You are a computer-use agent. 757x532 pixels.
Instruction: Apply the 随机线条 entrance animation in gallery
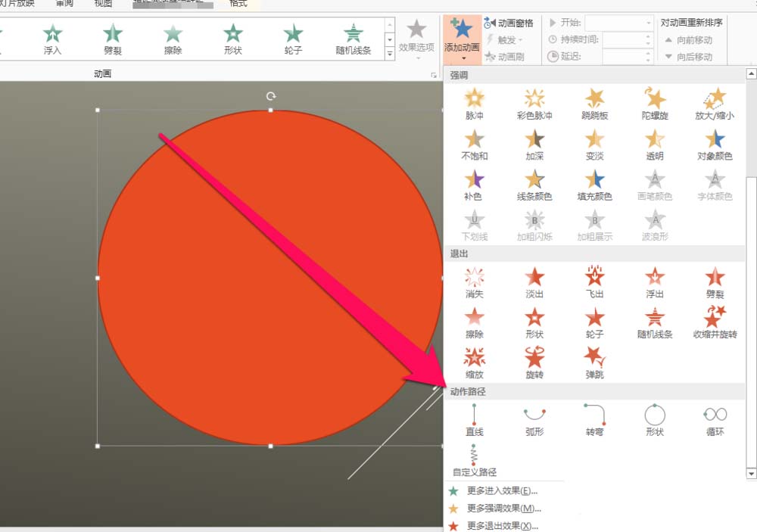(354, 39)
